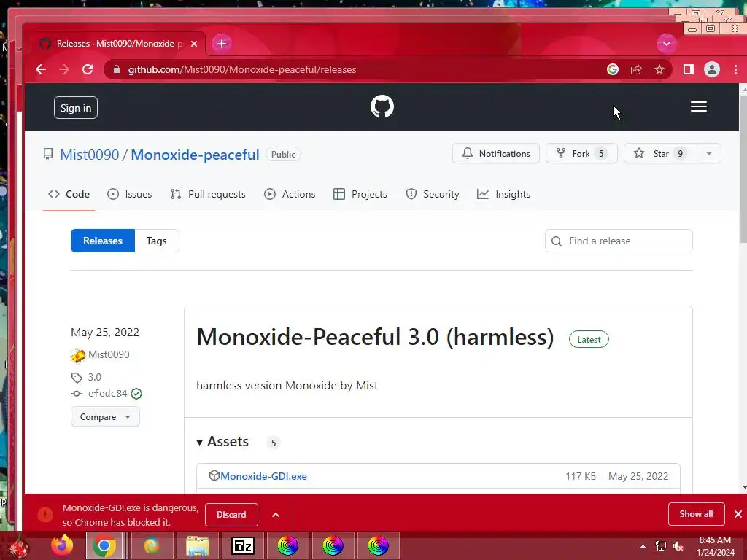Image resolution: width=747 pixels, height=560 pixels.
Task: Open the Mist0090 author link under date
Action: [x=109, y=355]
